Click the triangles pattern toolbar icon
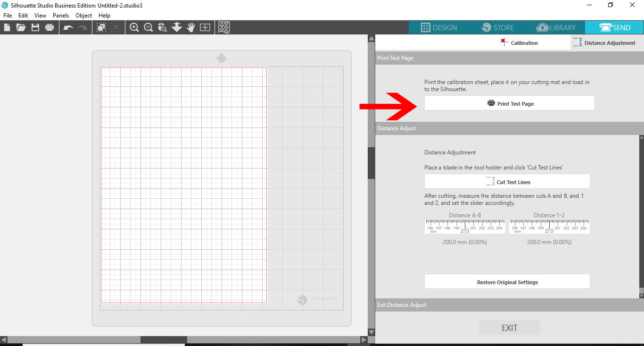The width and height of the screenshot is (644, 346). 224,27
